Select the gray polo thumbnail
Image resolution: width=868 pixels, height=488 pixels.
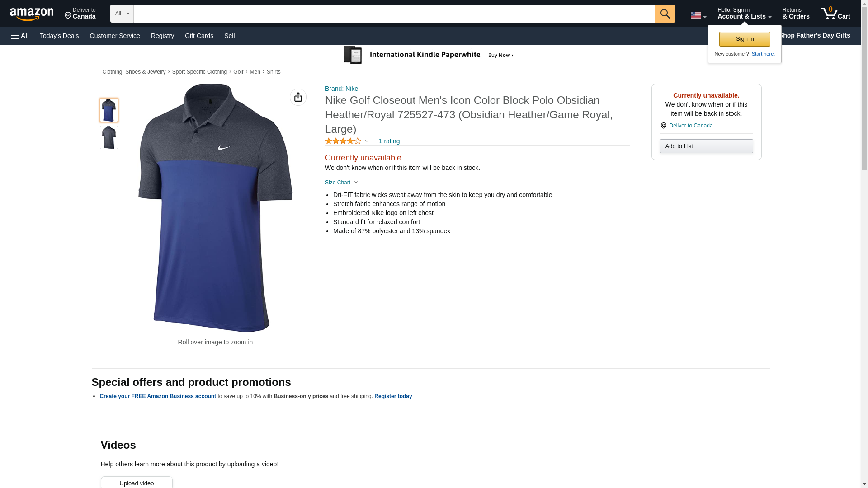pyautogui.click(x=109, y=137)
